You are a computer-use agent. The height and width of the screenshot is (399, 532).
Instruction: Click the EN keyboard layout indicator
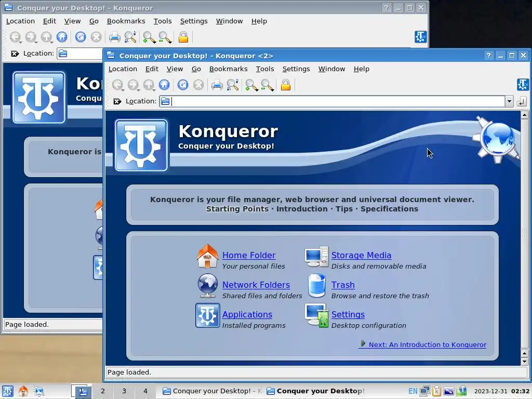413,391
